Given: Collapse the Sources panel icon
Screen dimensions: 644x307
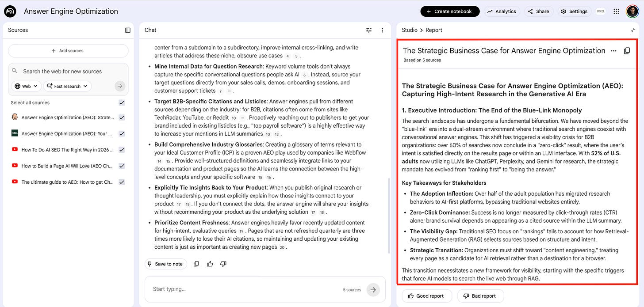Looking at the screenshot, I should point(128,30).
